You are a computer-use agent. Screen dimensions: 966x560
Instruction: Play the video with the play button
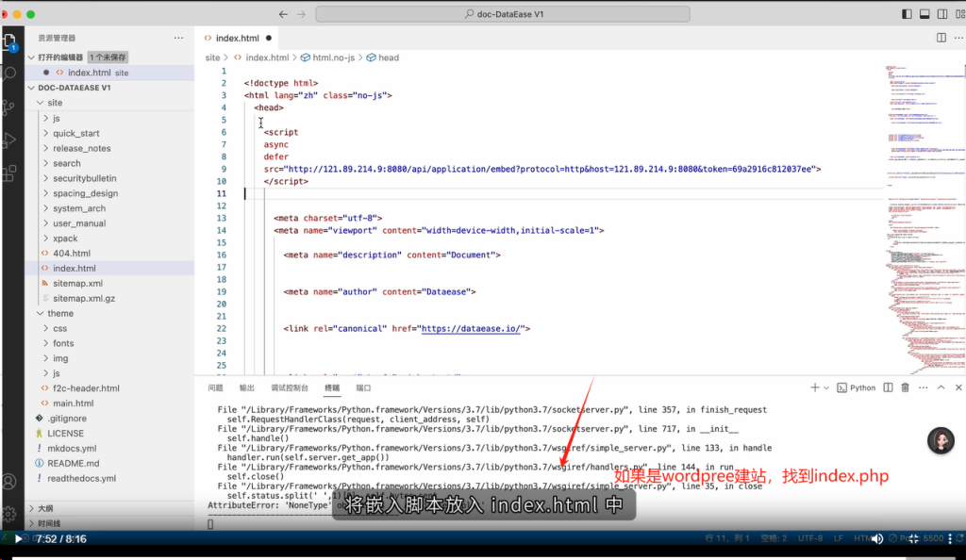19,539
